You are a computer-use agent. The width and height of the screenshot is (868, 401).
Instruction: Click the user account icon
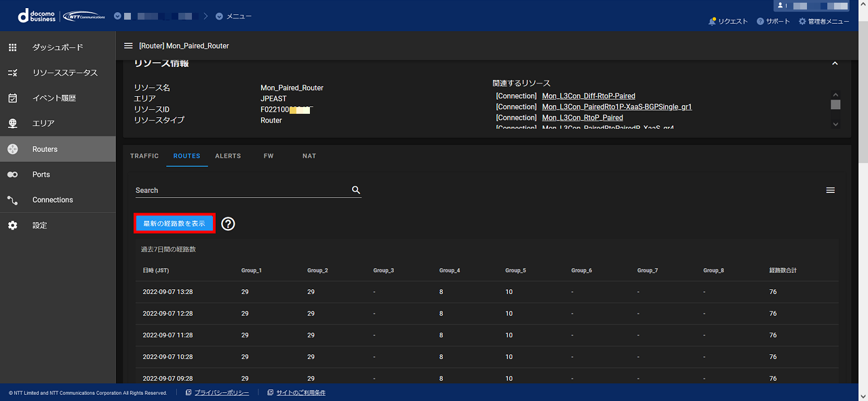tap(781, 5)
